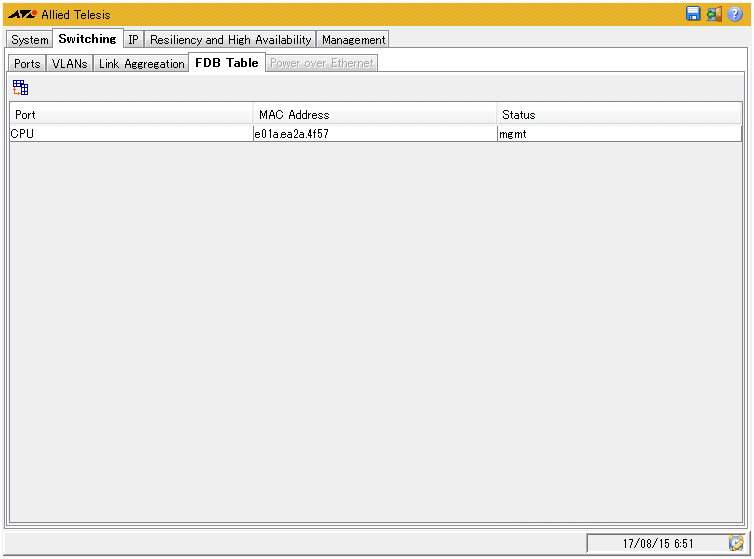Image resolution: width=754 pixels, height=559 pixels.
Task: Select the CPU port cell
Action: 131,134
